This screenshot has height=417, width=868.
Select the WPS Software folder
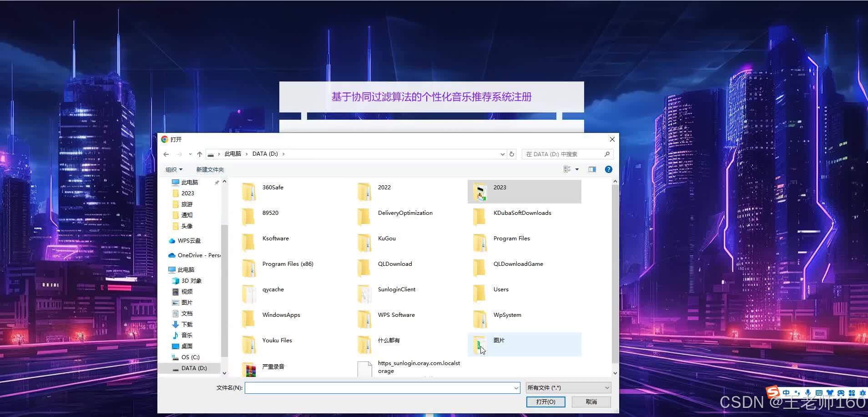pyautogui.click(x=409, y=319)
